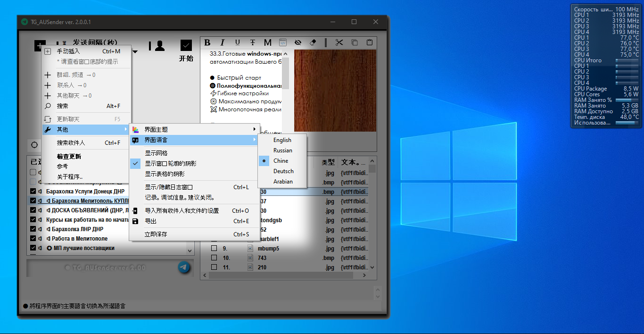Click the contact person silhouette icon
This screenshot has width=644, height=334.
coord(159,46)
